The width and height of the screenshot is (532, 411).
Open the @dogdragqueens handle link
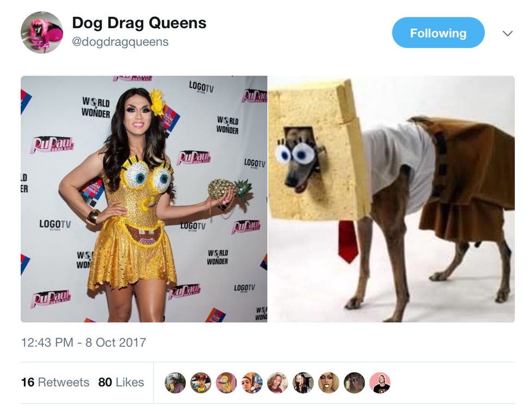120,42
